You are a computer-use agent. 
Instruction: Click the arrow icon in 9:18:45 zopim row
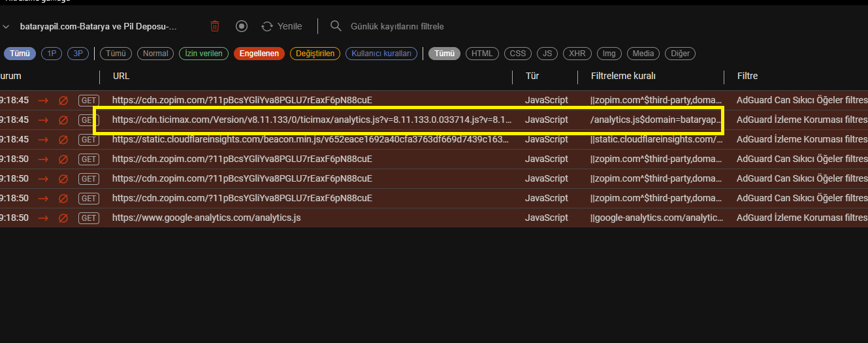coord(44,101)
